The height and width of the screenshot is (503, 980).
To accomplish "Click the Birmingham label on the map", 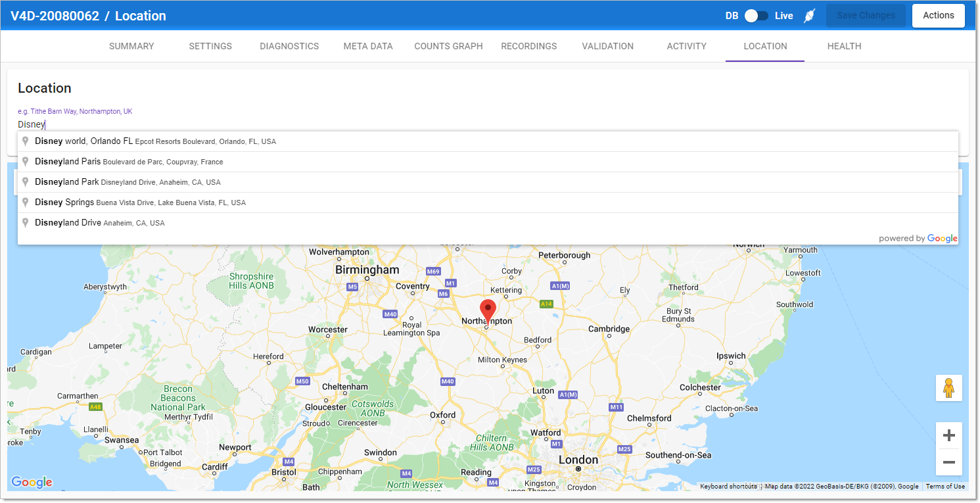I will coord(367,270).
